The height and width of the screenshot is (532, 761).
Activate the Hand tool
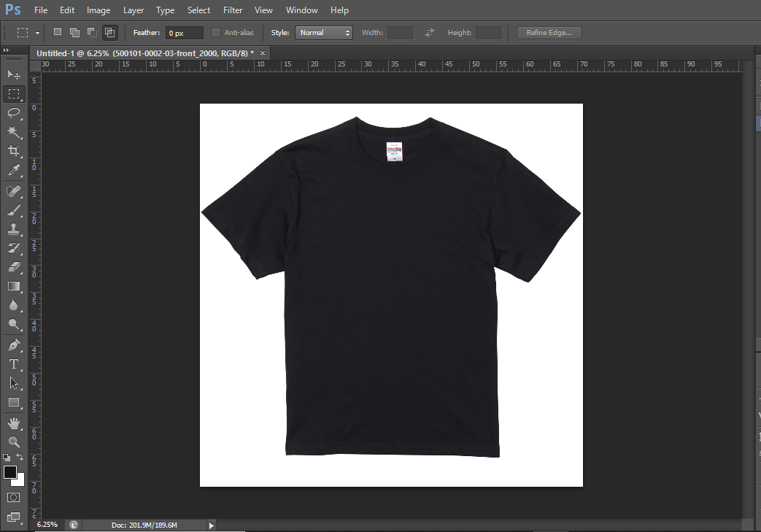point(14,423)
